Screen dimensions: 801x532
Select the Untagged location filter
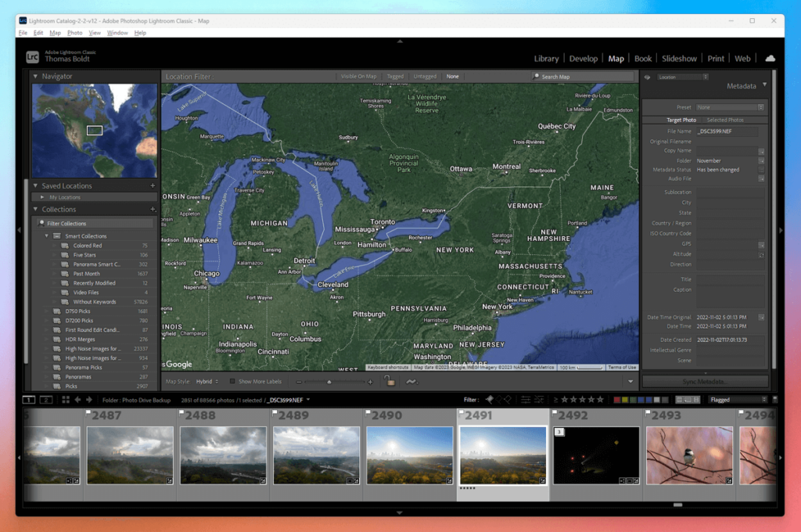coord(425,77)
